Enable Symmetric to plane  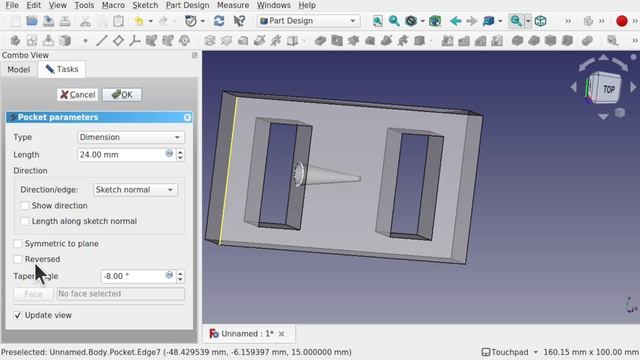click(18, 244)
